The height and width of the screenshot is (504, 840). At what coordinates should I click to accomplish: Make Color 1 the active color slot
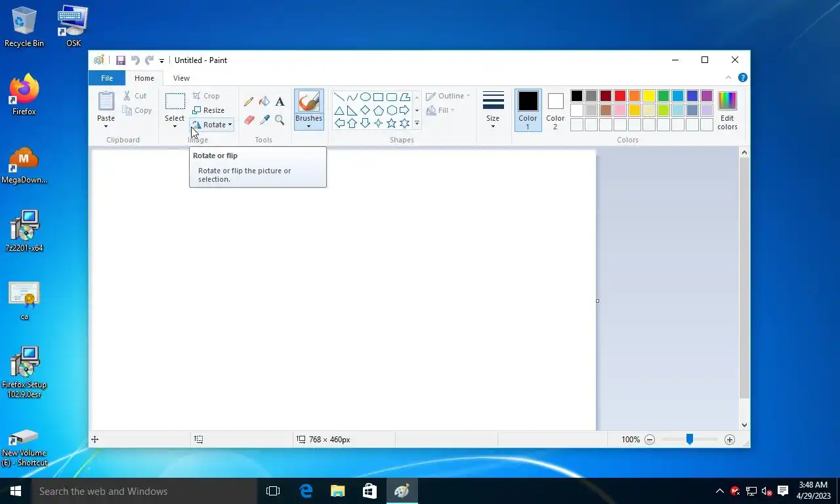(528, 110)
